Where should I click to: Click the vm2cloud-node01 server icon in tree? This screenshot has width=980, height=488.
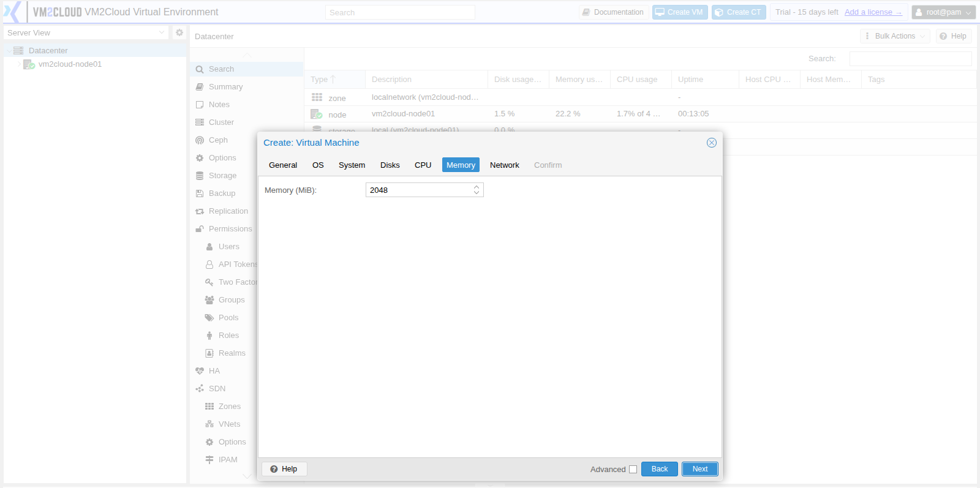coord(29,64)
